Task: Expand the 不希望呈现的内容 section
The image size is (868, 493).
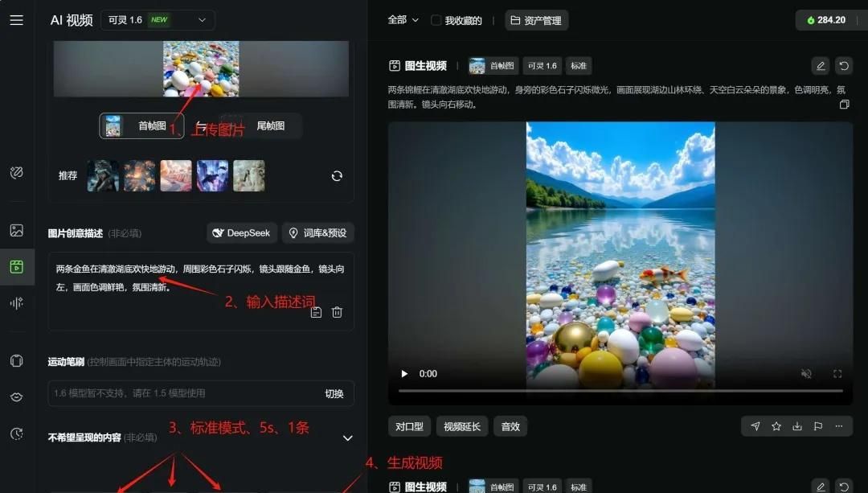Action: [x=348, y=438]
